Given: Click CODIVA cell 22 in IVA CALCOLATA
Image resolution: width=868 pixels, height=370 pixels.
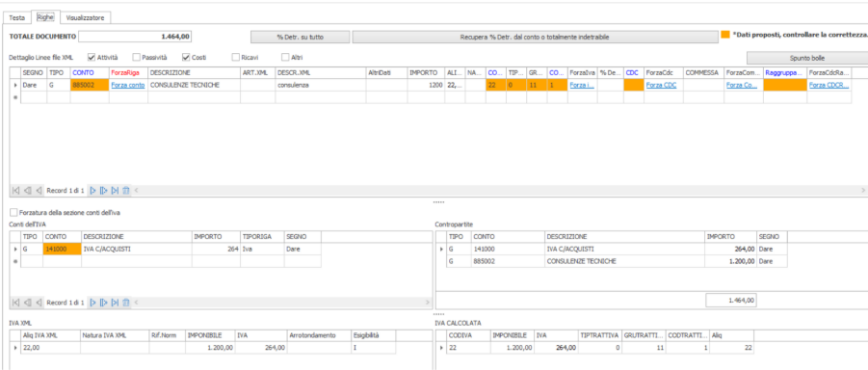Looking at the screenshot, I should (x=468, y=348).
